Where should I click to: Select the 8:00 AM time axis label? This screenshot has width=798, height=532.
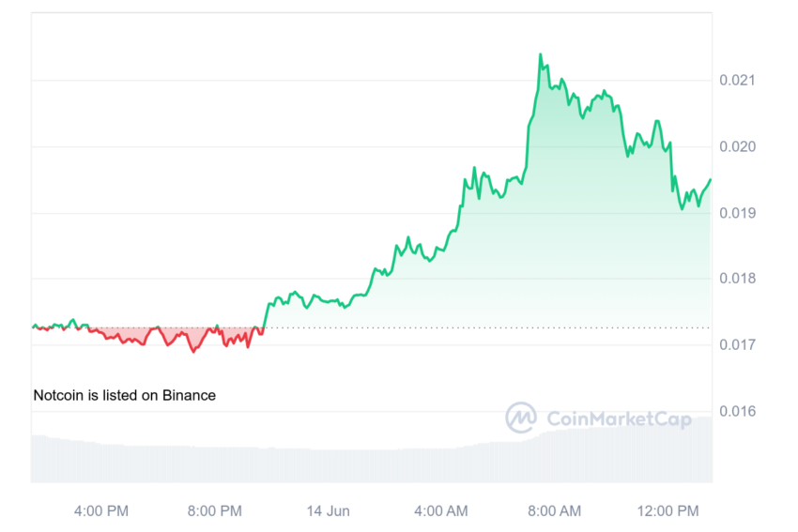point(554,510)
